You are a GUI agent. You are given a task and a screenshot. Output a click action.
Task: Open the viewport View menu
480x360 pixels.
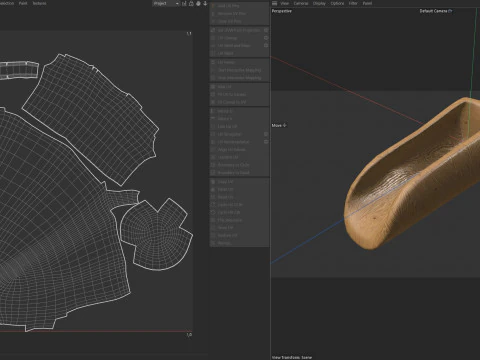tap(284, 3)
